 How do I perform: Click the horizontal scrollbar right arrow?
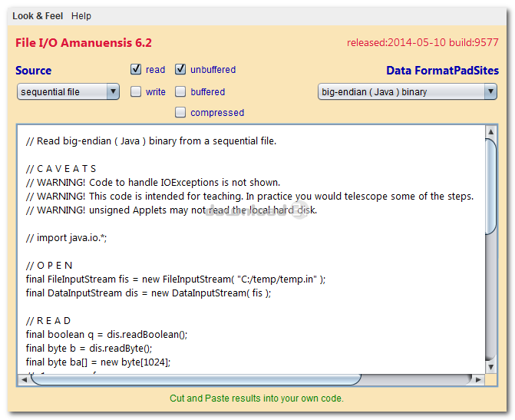point(478,379)
